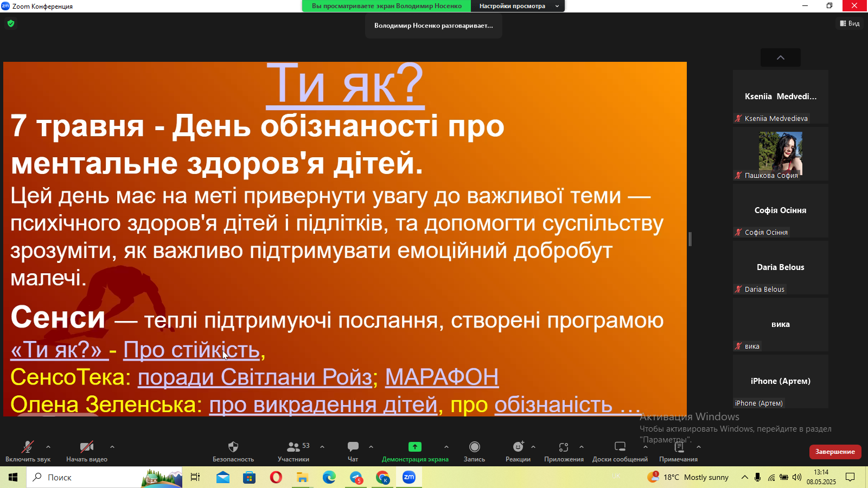The image size is (868, 488).
Task: Expand arrow next to Чат
Action: point(371,447)
